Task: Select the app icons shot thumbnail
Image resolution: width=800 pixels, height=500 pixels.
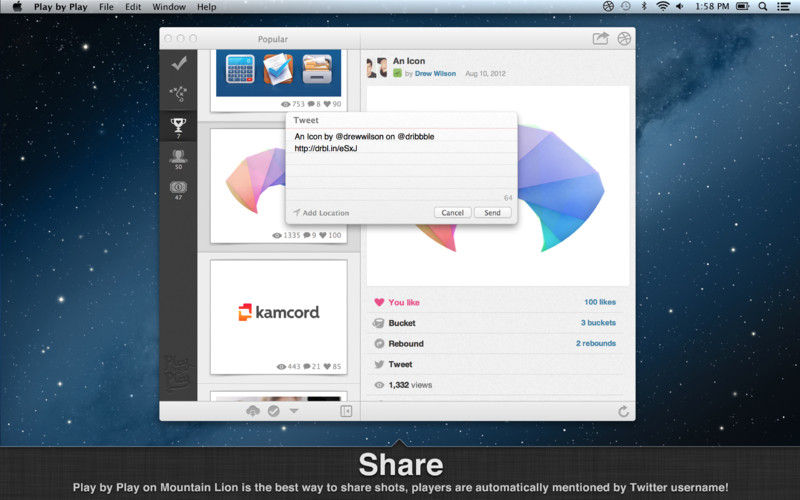Action: [x=279, y=73]
